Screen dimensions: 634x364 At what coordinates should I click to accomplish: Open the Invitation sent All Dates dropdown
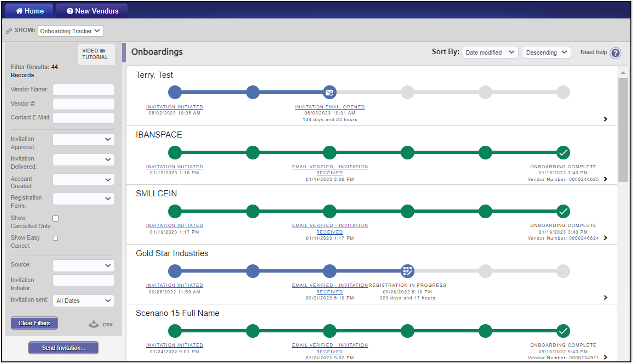tap(83, 301)
